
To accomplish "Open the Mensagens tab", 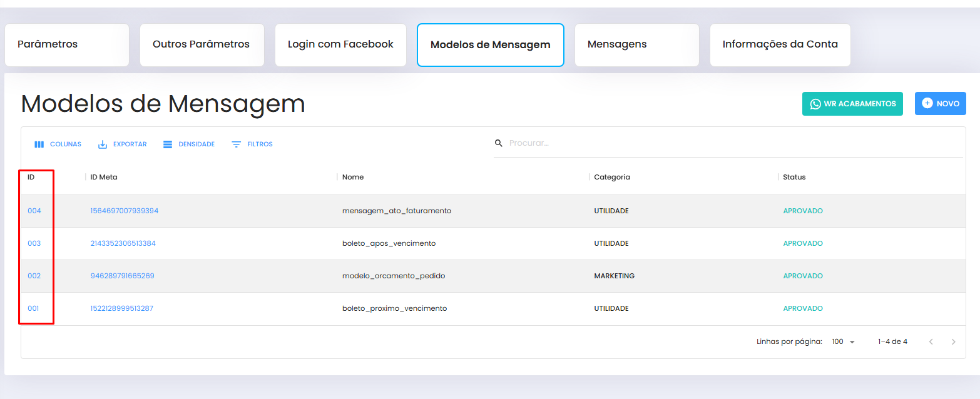I will (636, 44).
